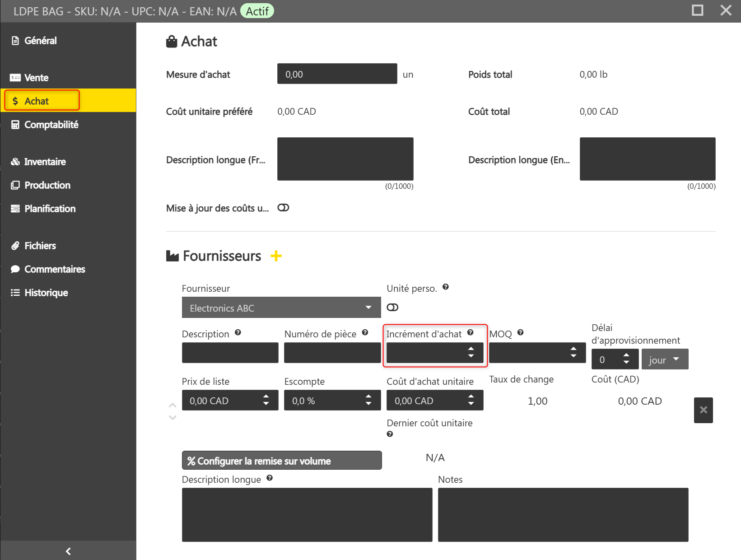Toggle the Mise à jour des coûts switch
This screenshot has width=741, height=560.
click(x=283, y=208)
